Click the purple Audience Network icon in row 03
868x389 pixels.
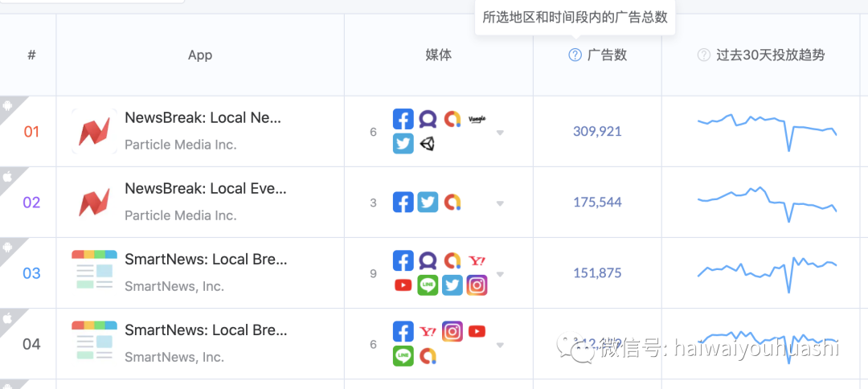coord(428,260)
